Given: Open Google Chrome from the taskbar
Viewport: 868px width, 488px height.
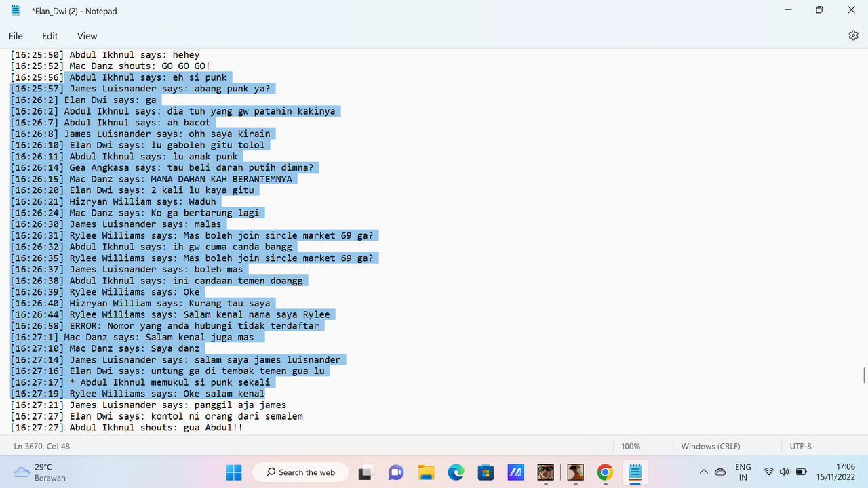Looking at the screenshot, I should tap(605, 472).
